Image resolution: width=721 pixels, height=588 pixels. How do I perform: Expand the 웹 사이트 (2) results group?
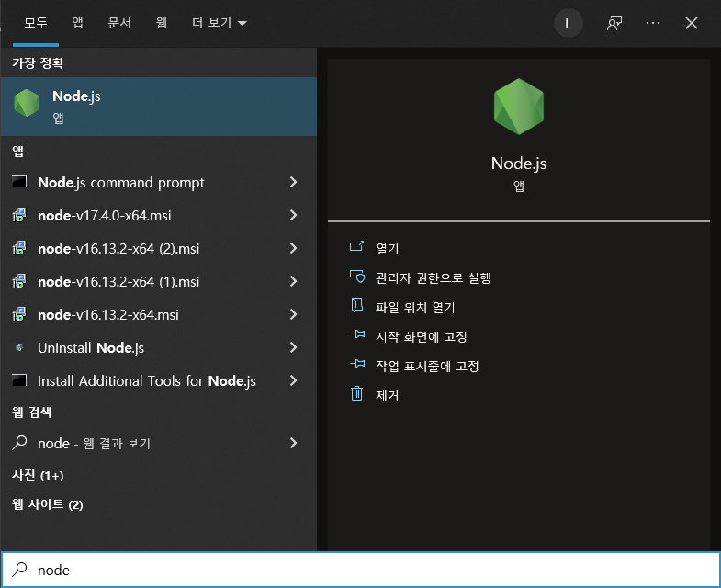click(48, 504)
